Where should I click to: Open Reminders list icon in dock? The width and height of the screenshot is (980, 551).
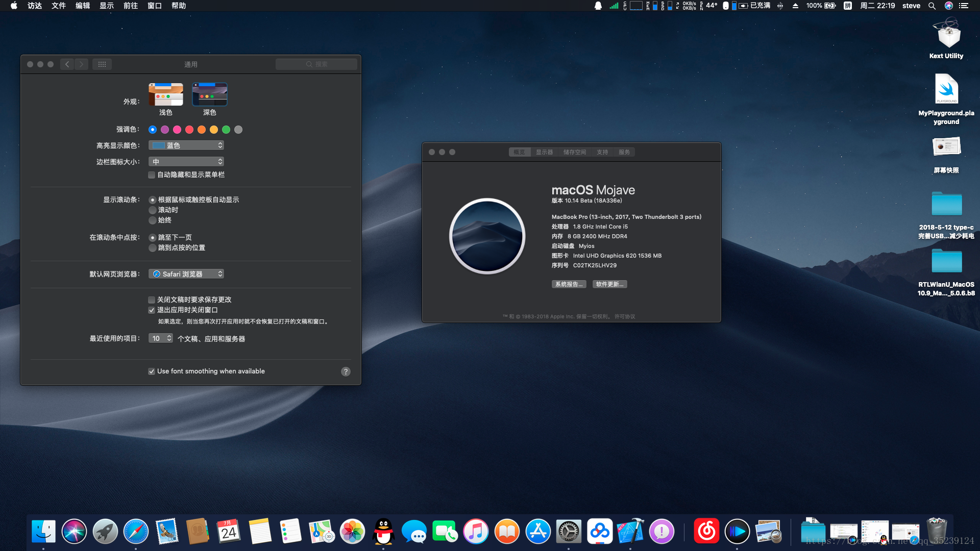click(290, 532)
